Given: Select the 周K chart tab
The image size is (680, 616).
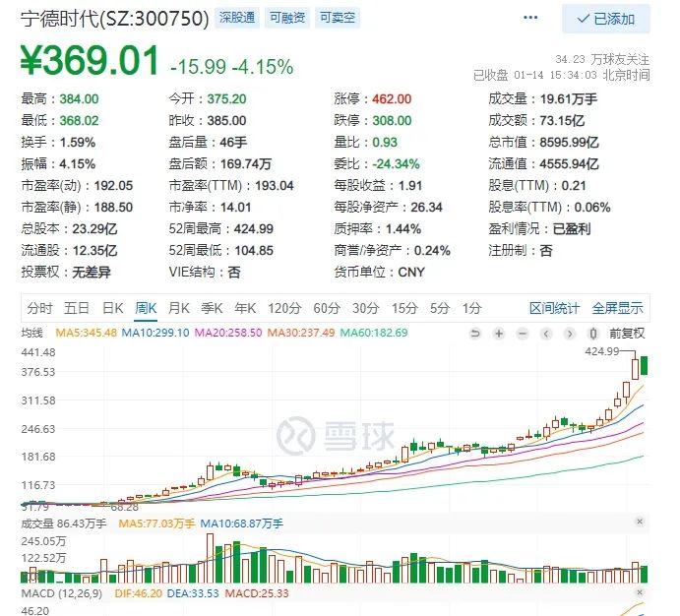Looking at the screenshot, I should pos(146,308).
